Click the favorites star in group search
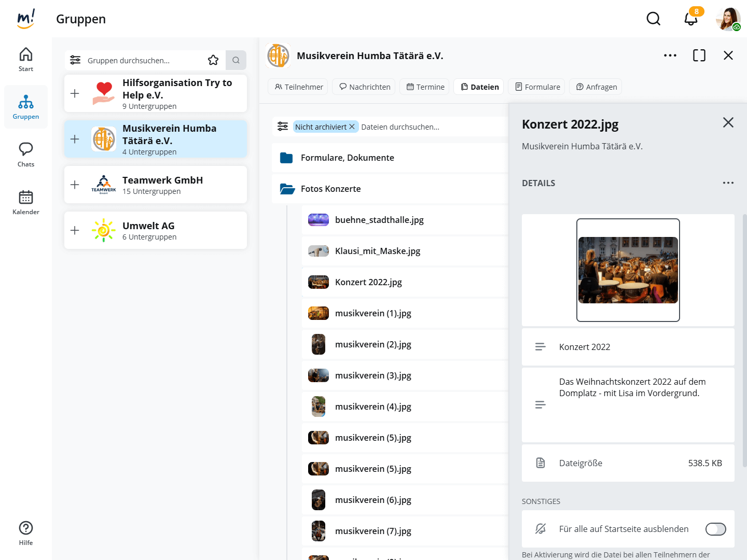Viewport: 747px width, 560px height. [213, 60]
